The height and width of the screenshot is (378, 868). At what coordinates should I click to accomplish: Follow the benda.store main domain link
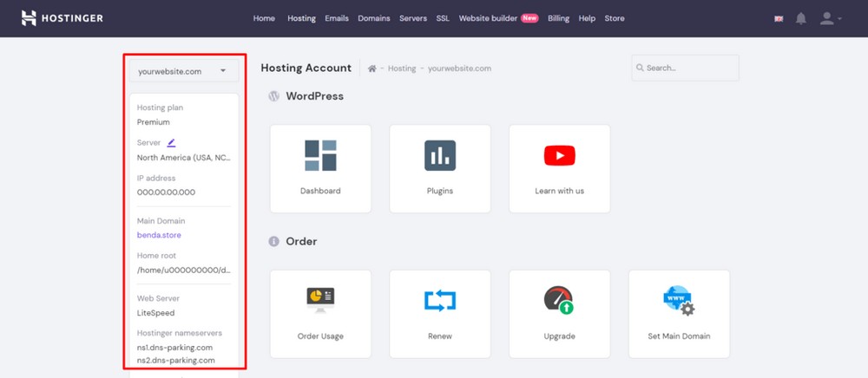(159, 235)
